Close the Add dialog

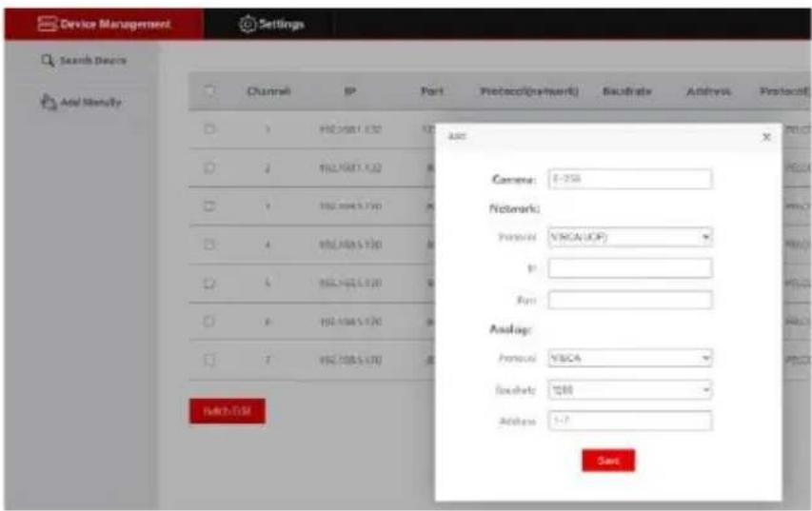(766, 137)
